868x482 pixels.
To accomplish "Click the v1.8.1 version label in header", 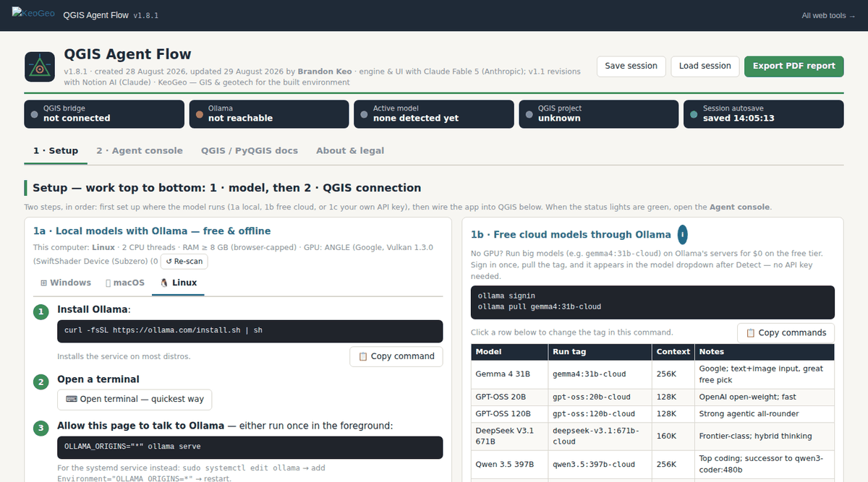I will point(146,15).
